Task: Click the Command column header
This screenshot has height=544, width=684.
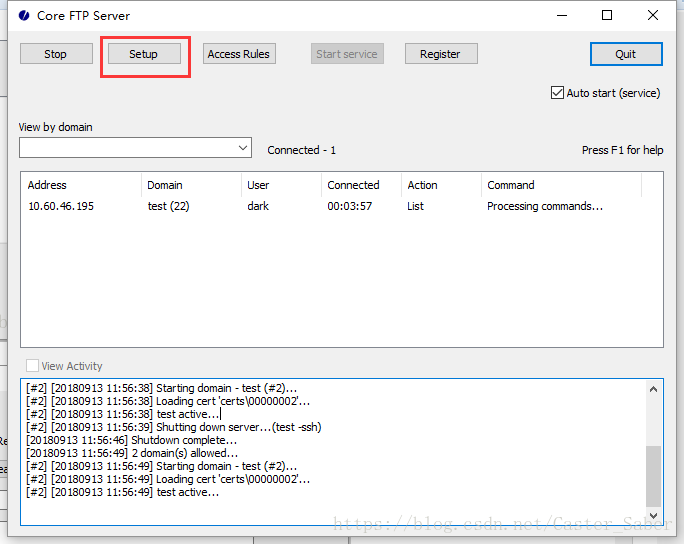Action: (561, 185)
